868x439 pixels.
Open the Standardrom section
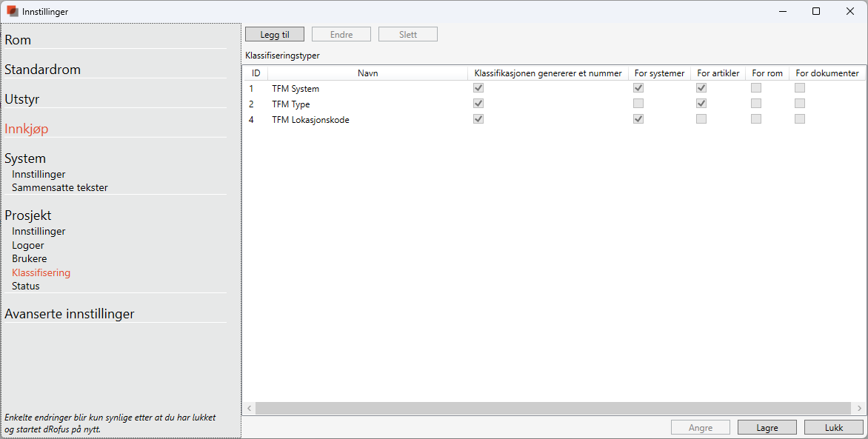[x=42, y=70]
